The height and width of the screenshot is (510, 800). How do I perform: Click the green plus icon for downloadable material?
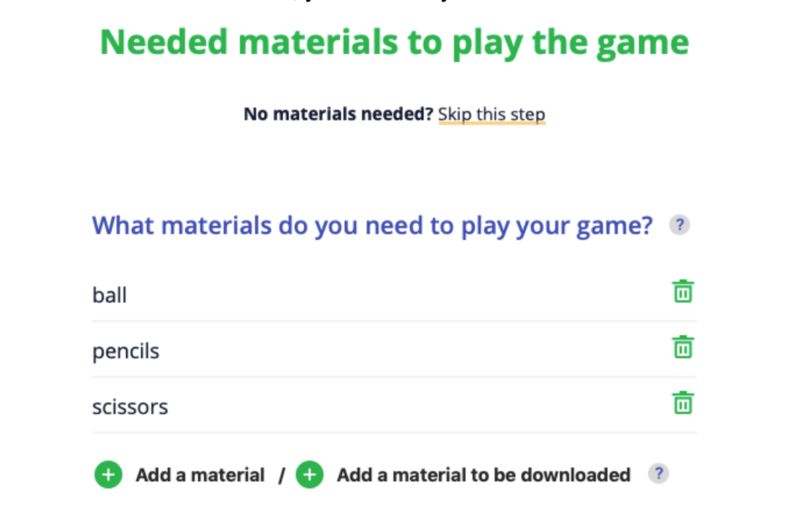(310, 475)
